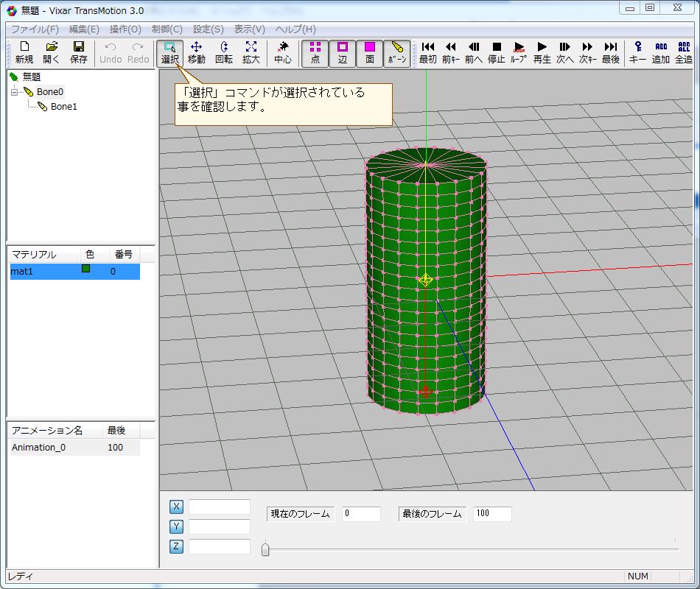Select the 選択 selection tool
The image size is (700, 589).
169,52
